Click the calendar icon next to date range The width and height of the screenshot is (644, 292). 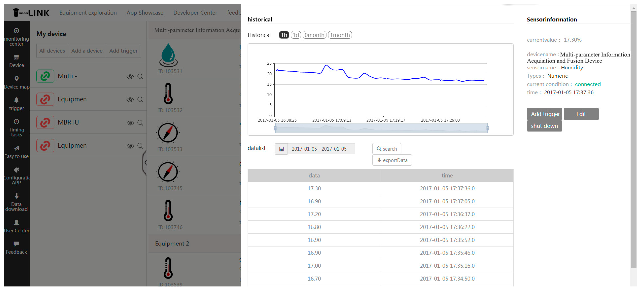[x=281, y=149]
